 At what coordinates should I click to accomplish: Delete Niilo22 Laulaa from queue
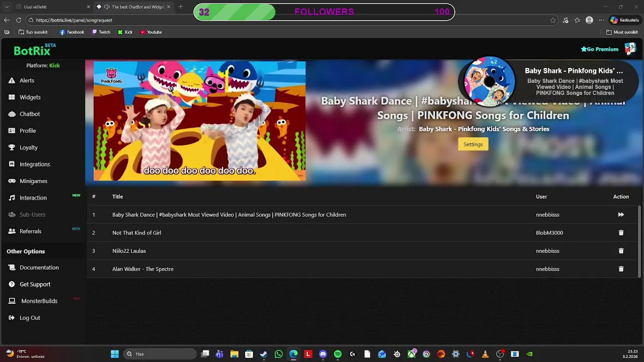pyautogui.click(x=621, y=251)
